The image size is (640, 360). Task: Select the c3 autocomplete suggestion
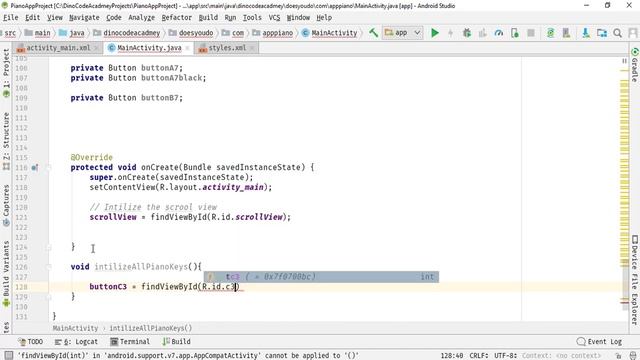(321, 277)
